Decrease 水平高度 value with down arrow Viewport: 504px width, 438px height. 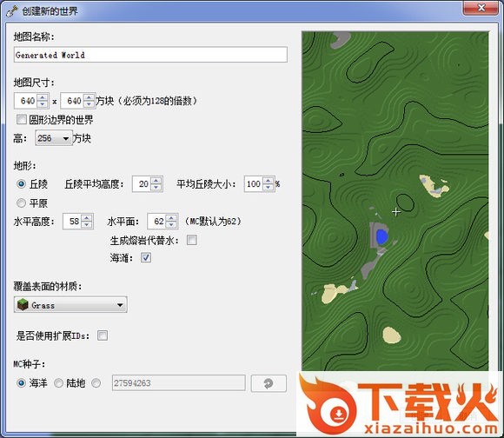coord(87,225)
